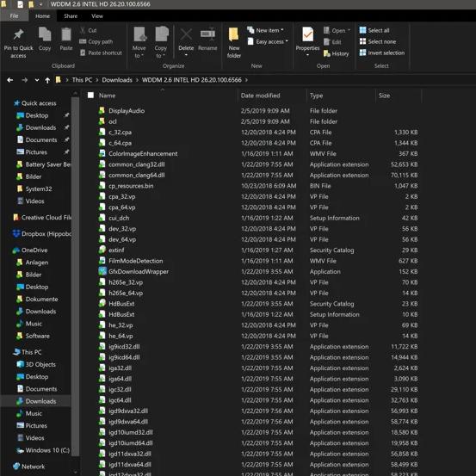Expand the chevron after WDDM folder in path
The width and height of the screenshot is (476, 476).
[x=246, y=80]
